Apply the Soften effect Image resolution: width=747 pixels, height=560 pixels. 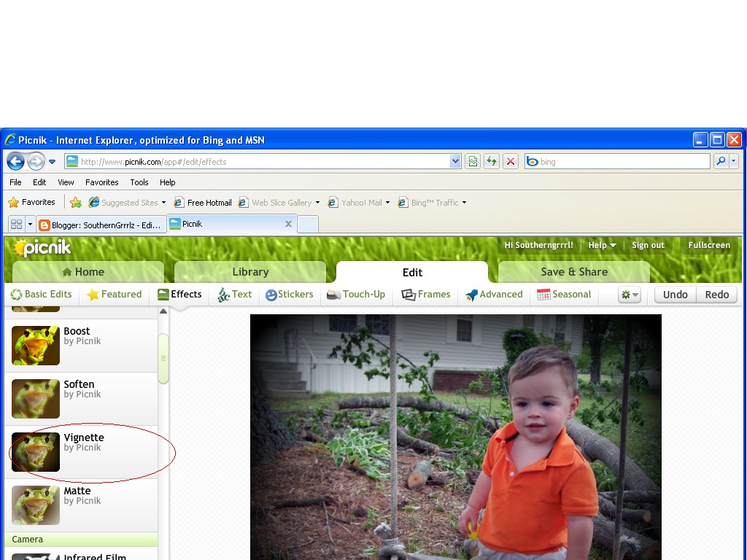[x=82, y=399]
